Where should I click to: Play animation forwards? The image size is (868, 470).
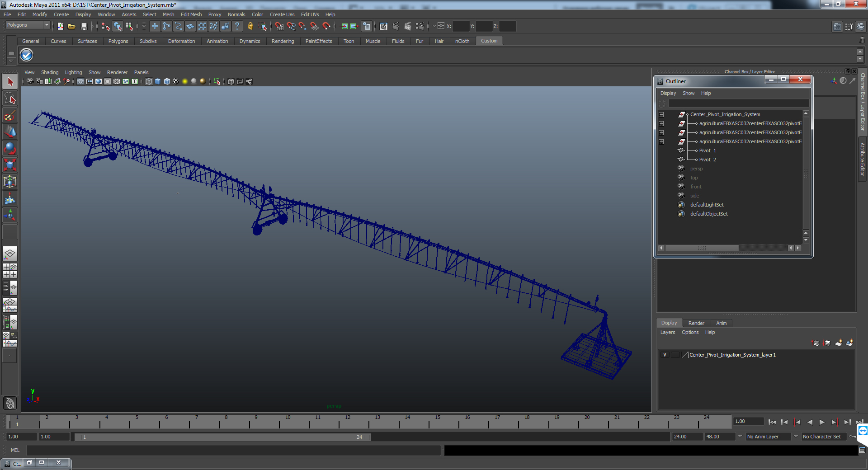tap(822, 422)
